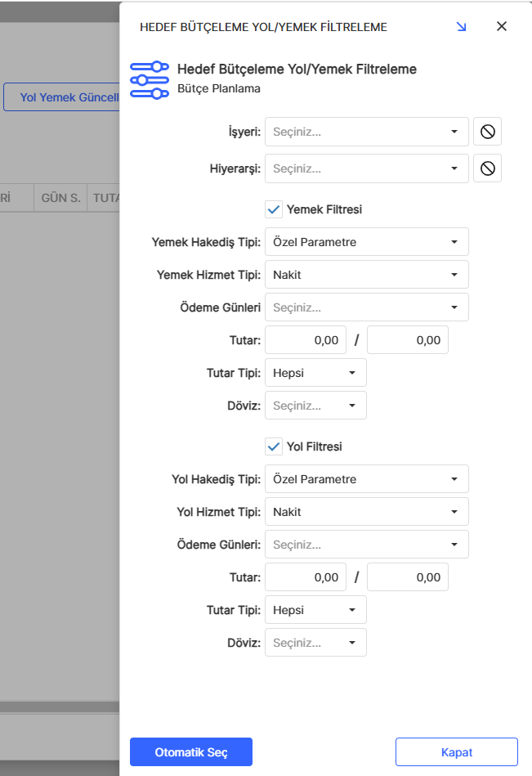Screen dimensions: 532x776
Task: Click the second Tutar field in Yol section
Action: (407, 577)
